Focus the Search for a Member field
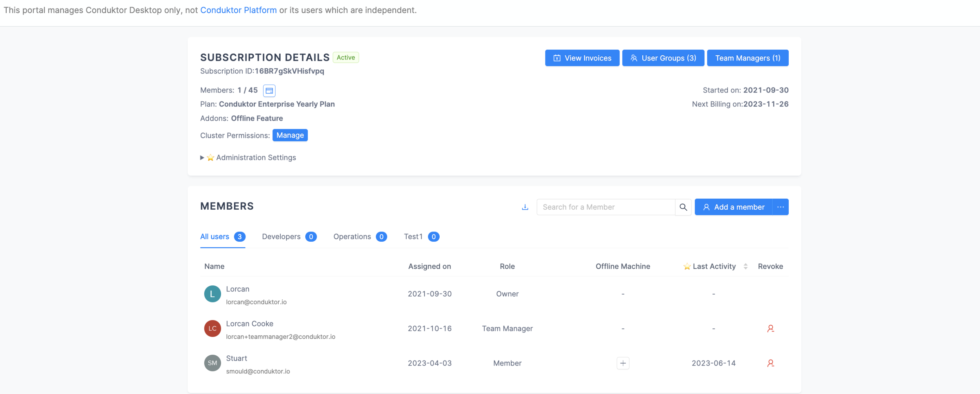980x394 pixels. click(606, 207)
